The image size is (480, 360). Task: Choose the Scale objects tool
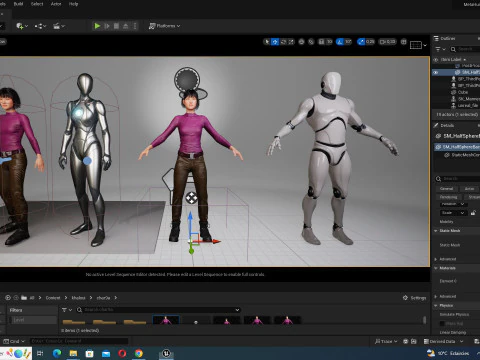tap(291, 42)
